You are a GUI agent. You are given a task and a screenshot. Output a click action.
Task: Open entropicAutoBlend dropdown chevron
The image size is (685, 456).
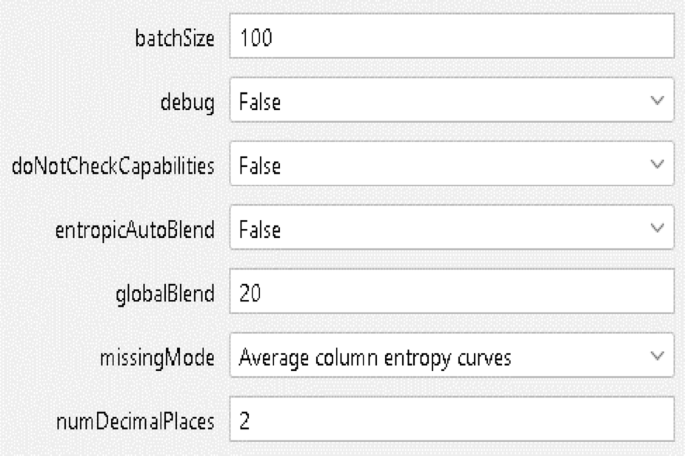click(x=656, y=228)
